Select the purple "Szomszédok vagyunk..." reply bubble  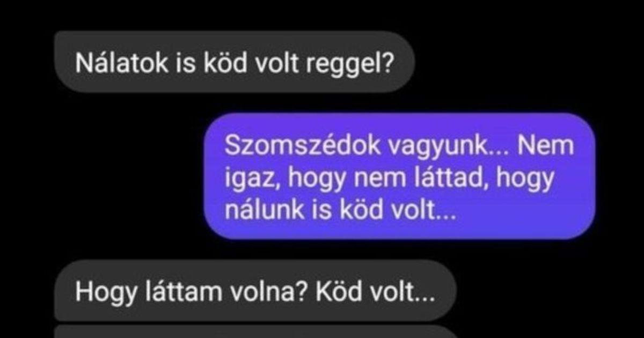(400, 176)
